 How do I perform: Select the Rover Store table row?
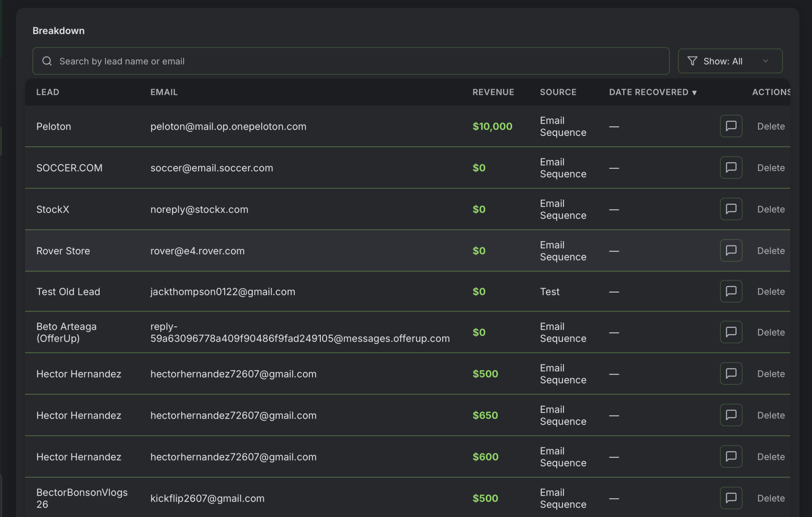[x=338, y=251]
